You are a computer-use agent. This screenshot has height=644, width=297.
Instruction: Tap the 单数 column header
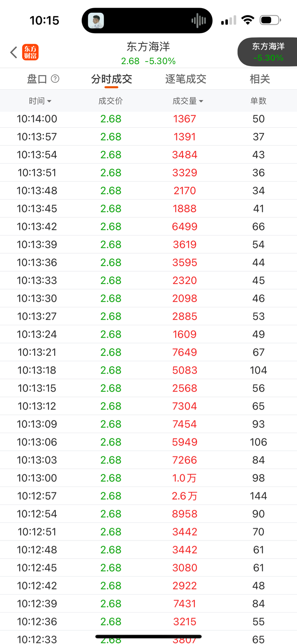click(x=258, y=101)
